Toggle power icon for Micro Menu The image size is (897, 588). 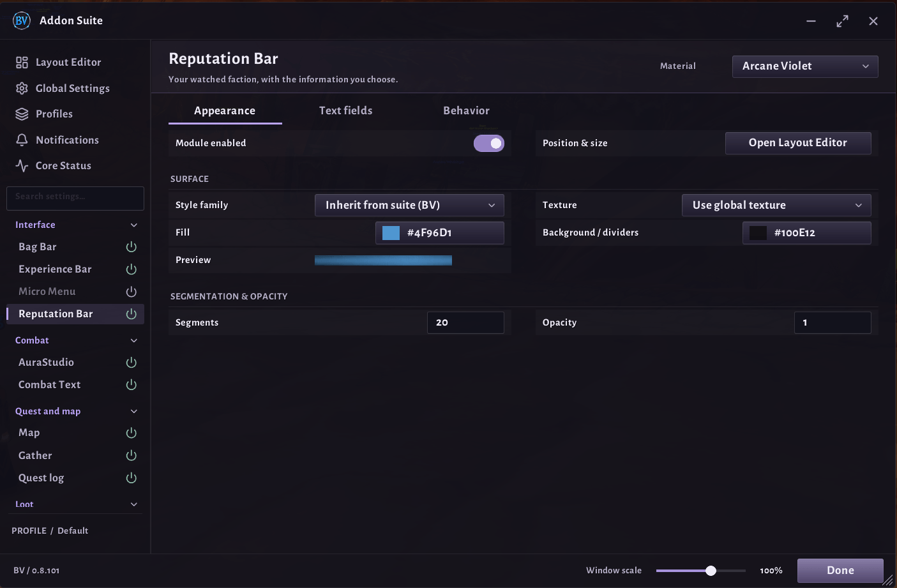132,292
